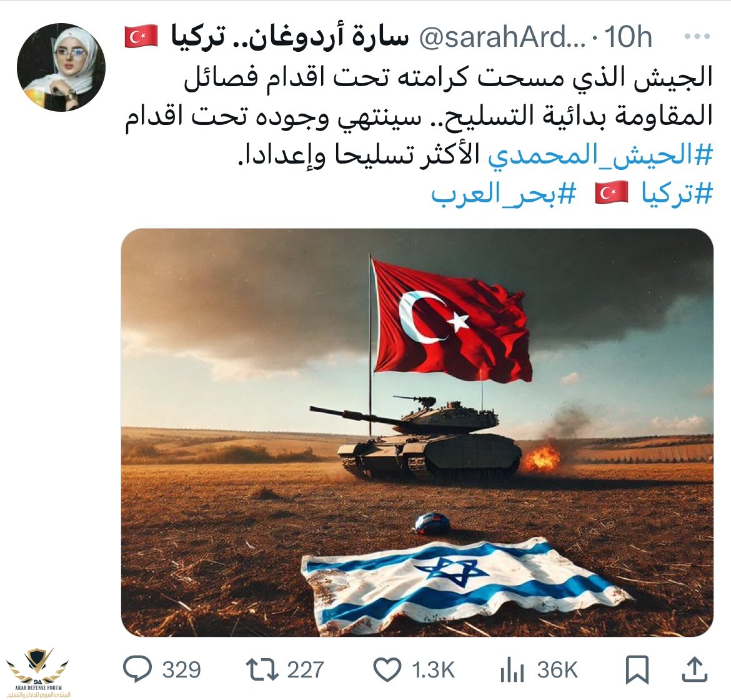Retweet the post with the arrows icon
The height and width of the screenshot is (700, 731).
coord(262,669)
